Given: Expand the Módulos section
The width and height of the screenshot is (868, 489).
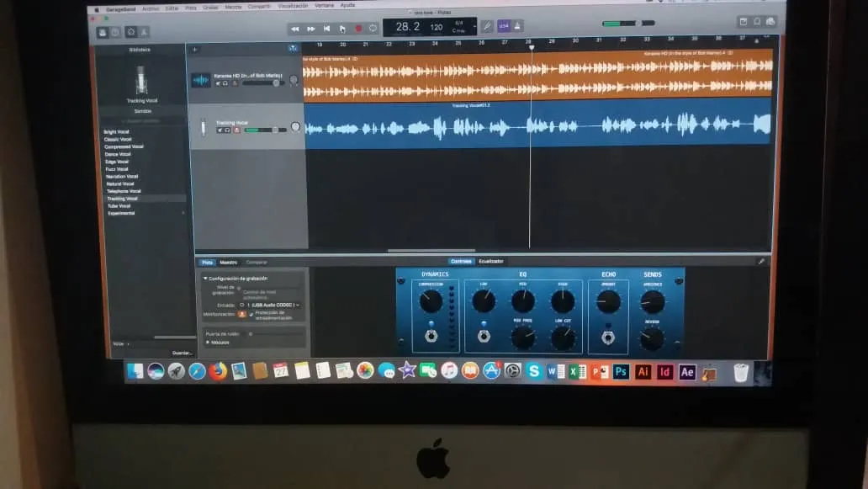Looking at the screenshot, I should point(208,343).
